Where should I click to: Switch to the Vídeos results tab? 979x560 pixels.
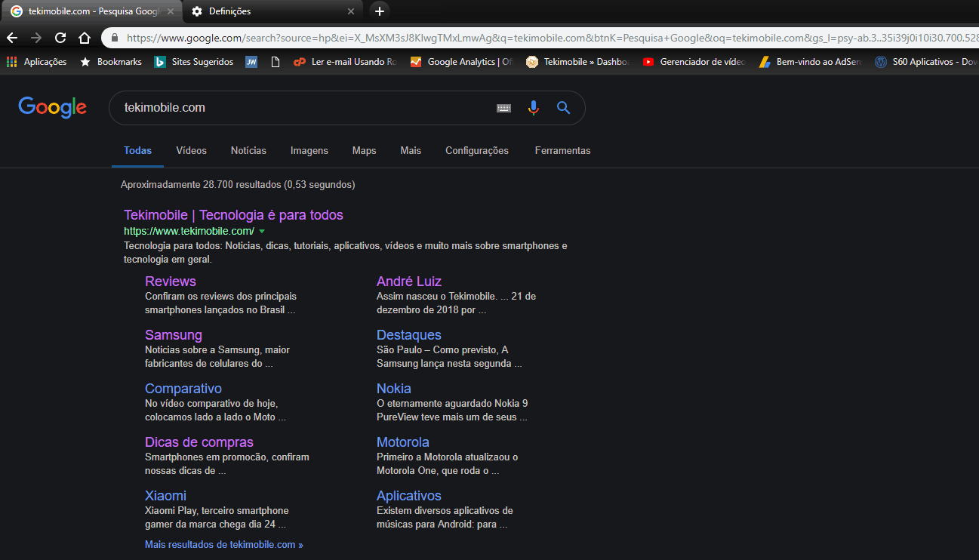[x=191, y=151]
